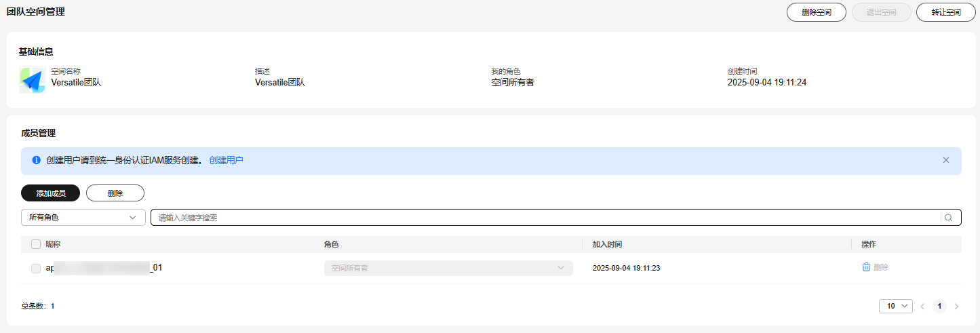The width and height of the screenshot is (980, 333).
Task: Go to the next page arrow
Action: pos(956,307)
